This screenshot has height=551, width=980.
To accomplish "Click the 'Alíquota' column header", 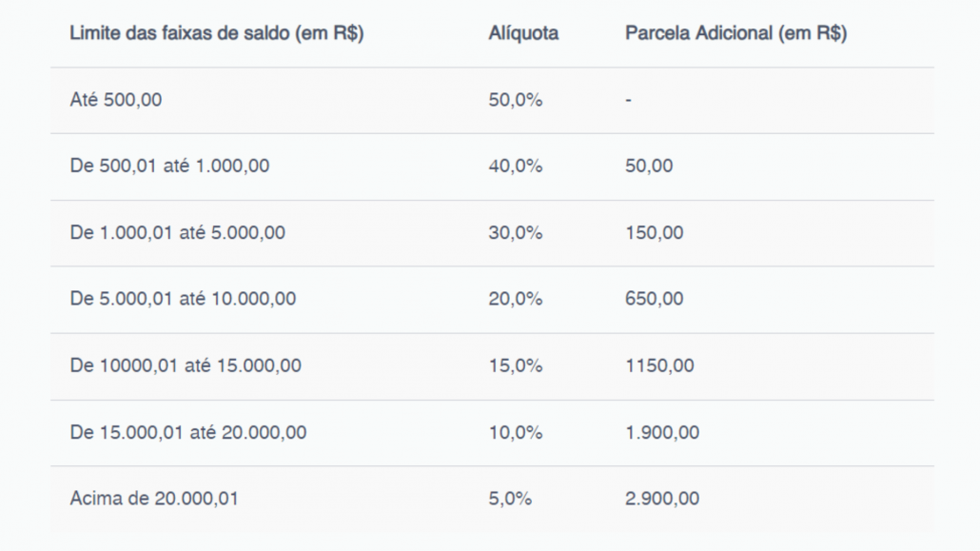I will [x=523, y=33].
